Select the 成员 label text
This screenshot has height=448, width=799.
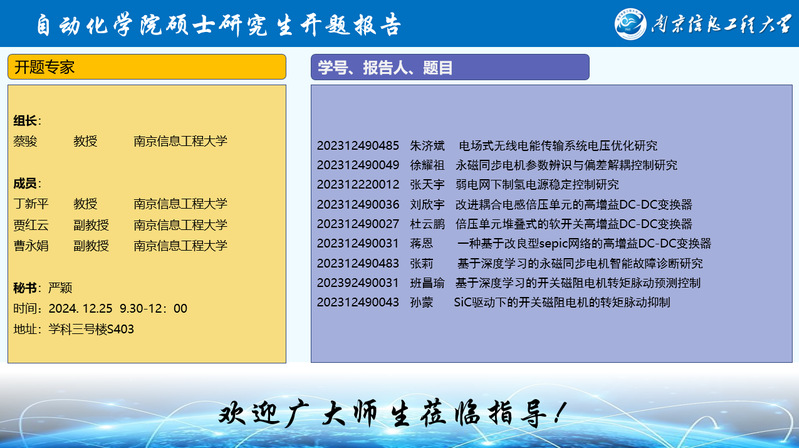click(27, 183)
